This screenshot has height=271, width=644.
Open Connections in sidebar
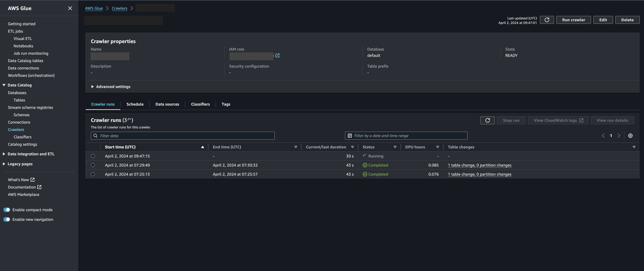click(x=19, y=122)
